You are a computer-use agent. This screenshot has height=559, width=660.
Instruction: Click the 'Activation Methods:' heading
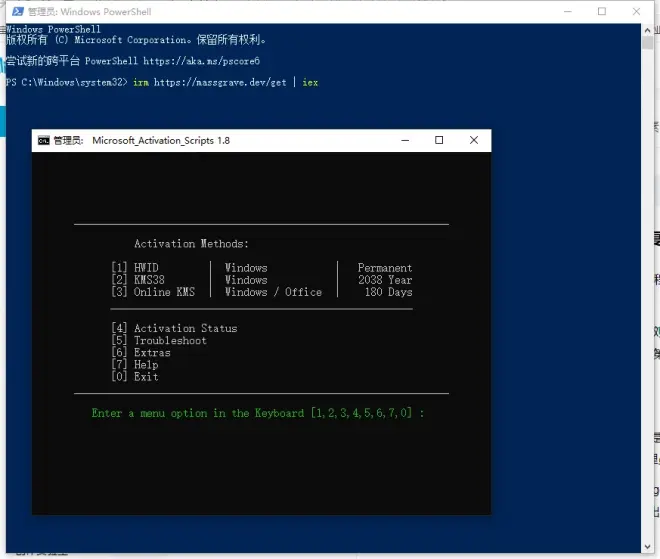(x=192, y=244)
